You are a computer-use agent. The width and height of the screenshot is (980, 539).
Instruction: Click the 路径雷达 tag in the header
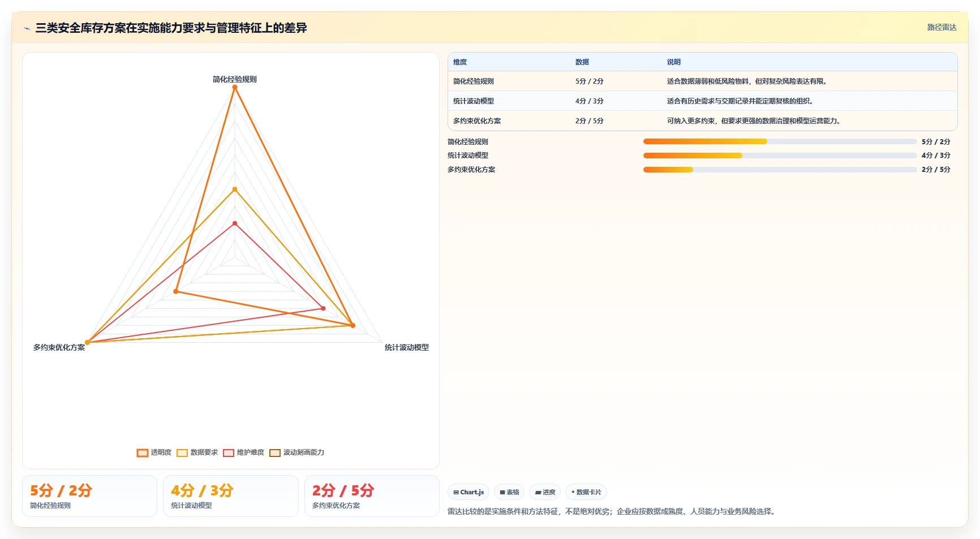(942, 27)
